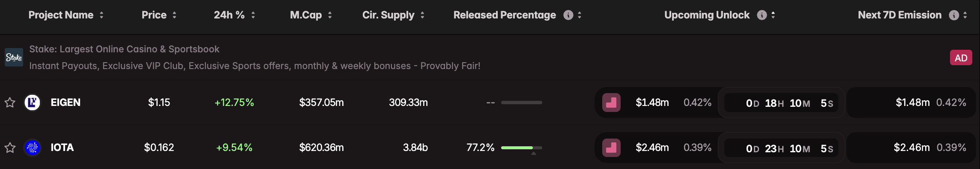Click IOTA's released percentage progress bar
Image resolution: width=980 pixels, height=169 pixels.
[521, 148]
